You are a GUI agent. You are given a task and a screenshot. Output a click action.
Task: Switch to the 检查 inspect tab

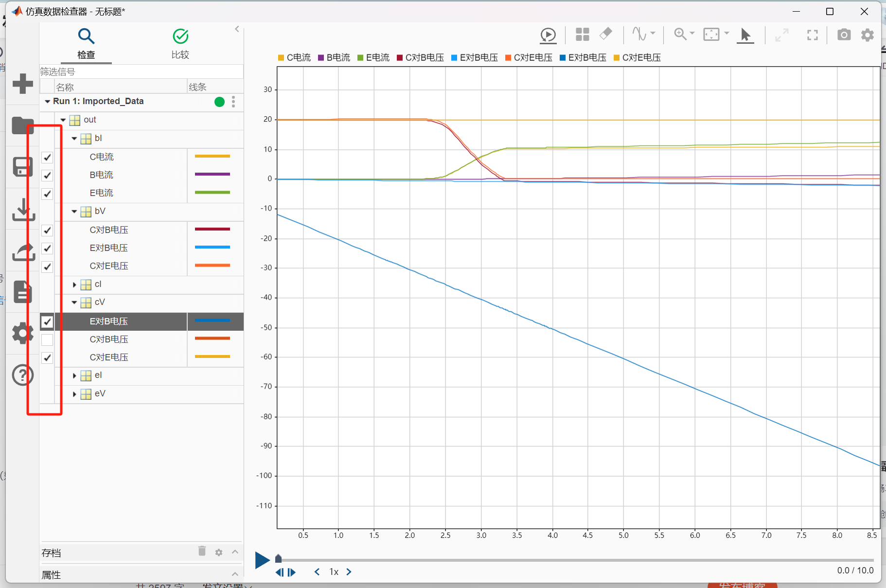tap(86, 44)
